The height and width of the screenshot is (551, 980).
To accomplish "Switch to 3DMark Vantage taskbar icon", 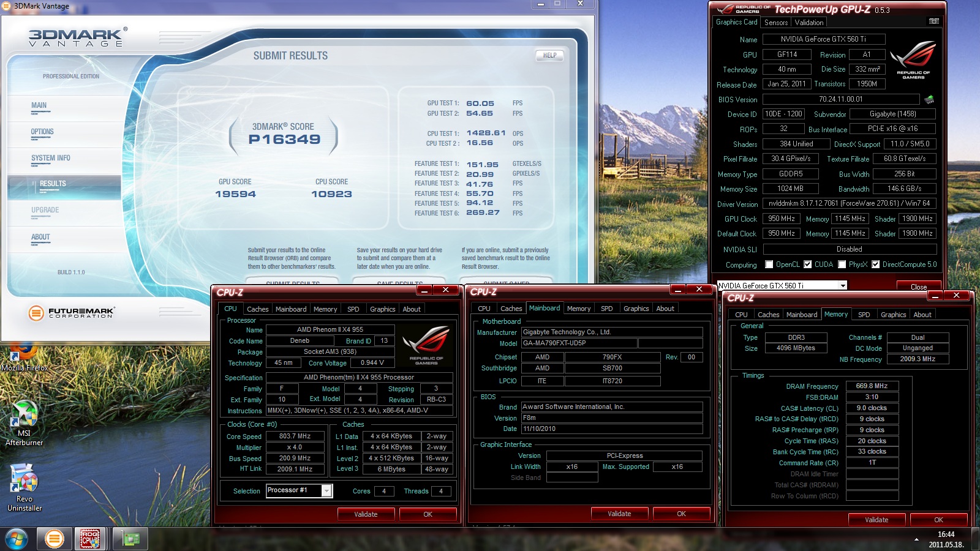I will click(x=55, y=539).
